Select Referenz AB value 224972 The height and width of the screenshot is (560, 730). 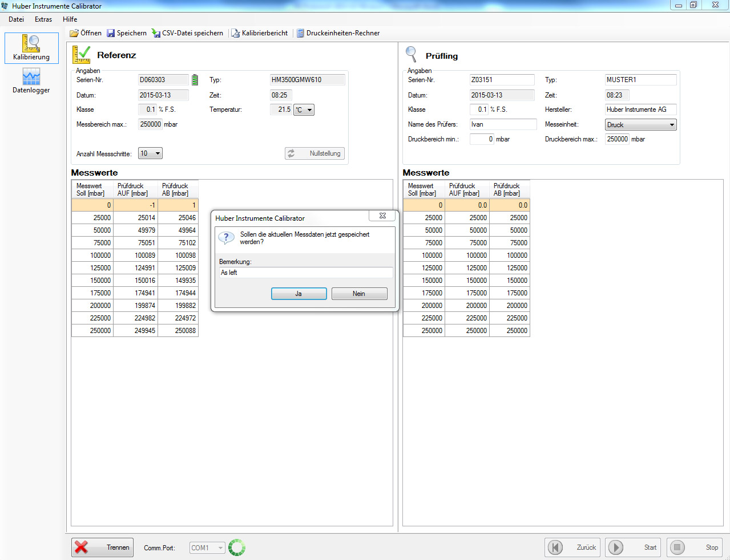coord(178,318)
